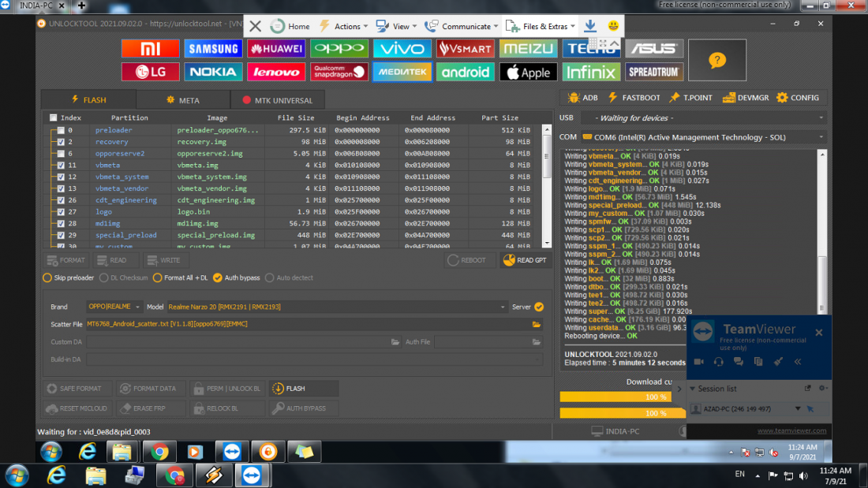The width and height of the screenshot is (868, 488).
Task: Open the COM6 port dropdown
Action: (x=704, y=137)
